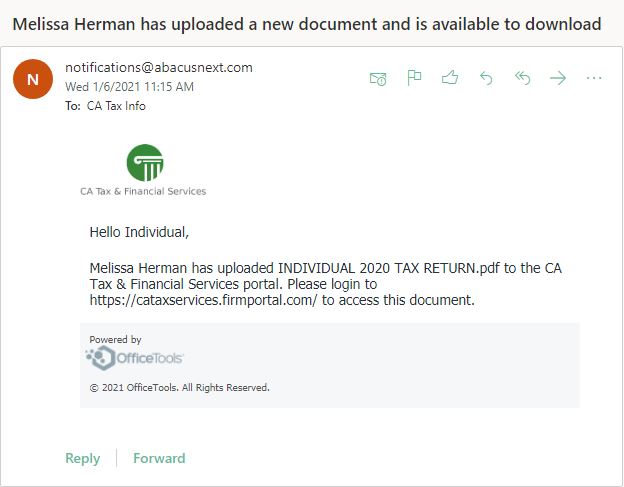Click the CA Tax & Financial Services logo
624x487 pixels.
pyautogui.click(x=143, y=170)
